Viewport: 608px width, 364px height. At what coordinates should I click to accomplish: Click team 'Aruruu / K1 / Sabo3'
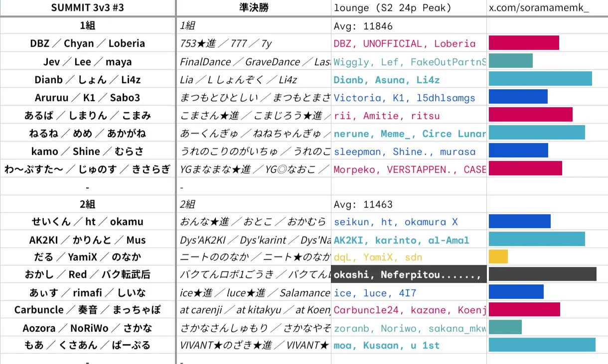tap(87, 98)
